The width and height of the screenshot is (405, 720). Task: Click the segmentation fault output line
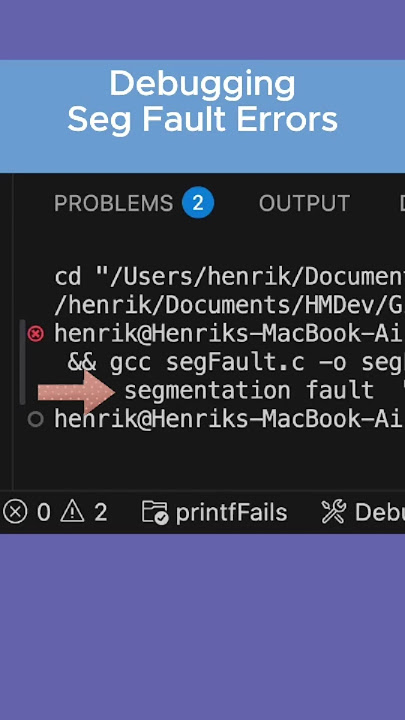point(264,391)
